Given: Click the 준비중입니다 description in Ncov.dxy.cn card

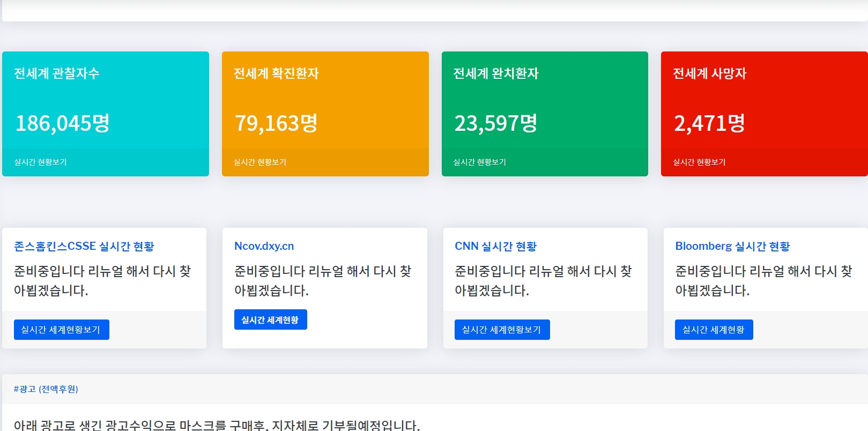Looking at the screenshot, I should click(x=323, y=281).
